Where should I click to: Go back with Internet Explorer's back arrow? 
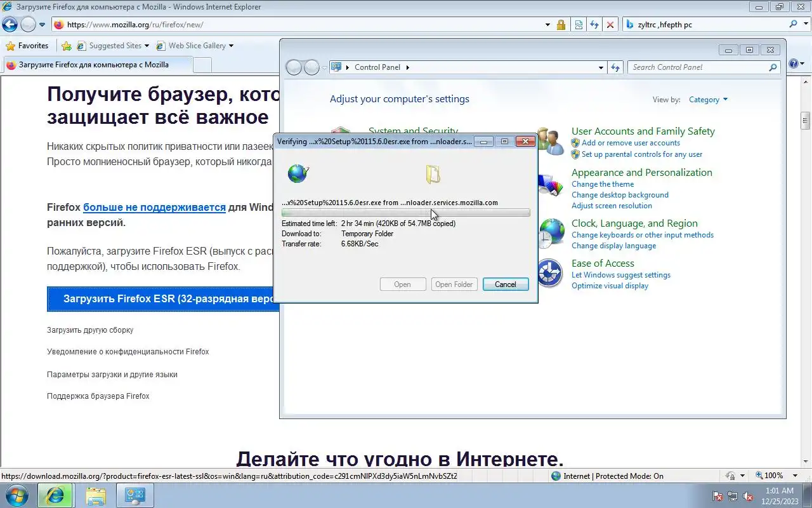point(10,25)
